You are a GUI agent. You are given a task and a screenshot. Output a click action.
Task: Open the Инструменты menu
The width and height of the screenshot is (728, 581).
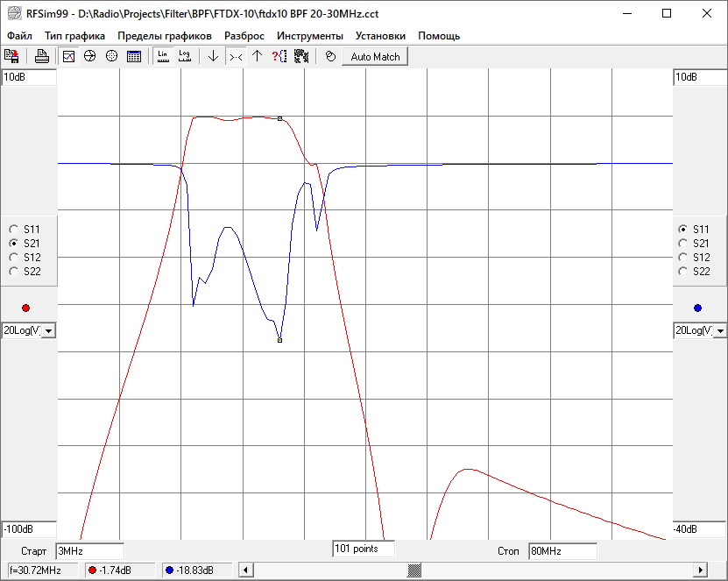pos(309,36)
